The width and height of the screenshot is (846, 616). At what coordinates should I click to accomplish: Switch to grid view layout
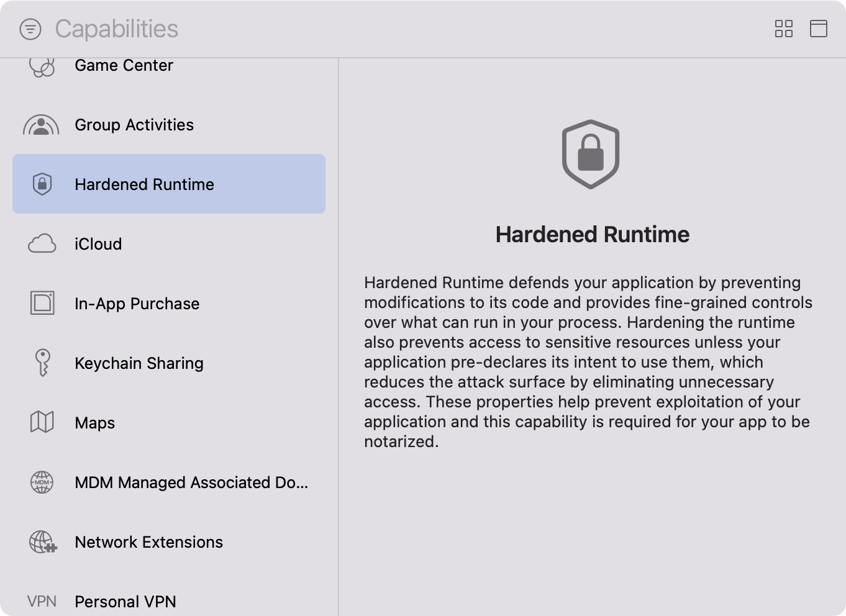click(x=784, y=29)
